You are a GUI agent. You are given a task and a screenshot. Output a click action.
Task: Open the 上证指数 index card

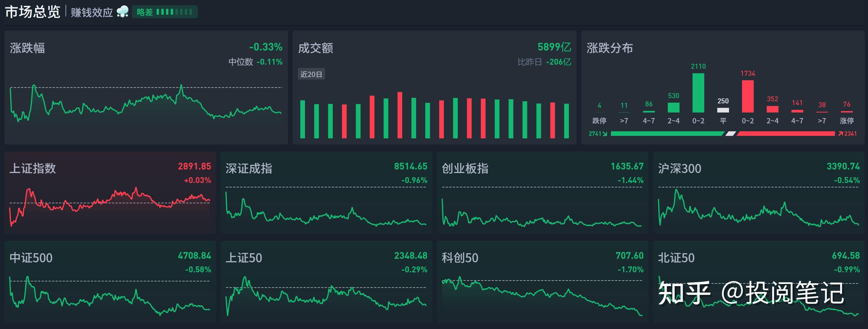point(110,193)
